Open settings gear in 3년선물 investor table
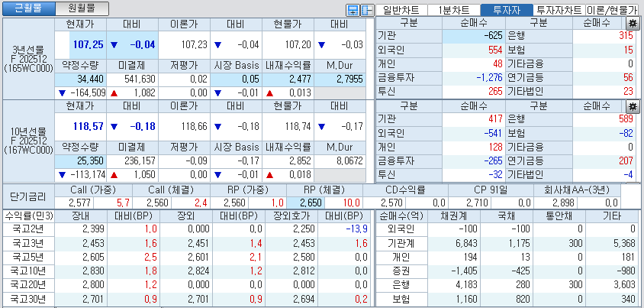 point(633,24)
